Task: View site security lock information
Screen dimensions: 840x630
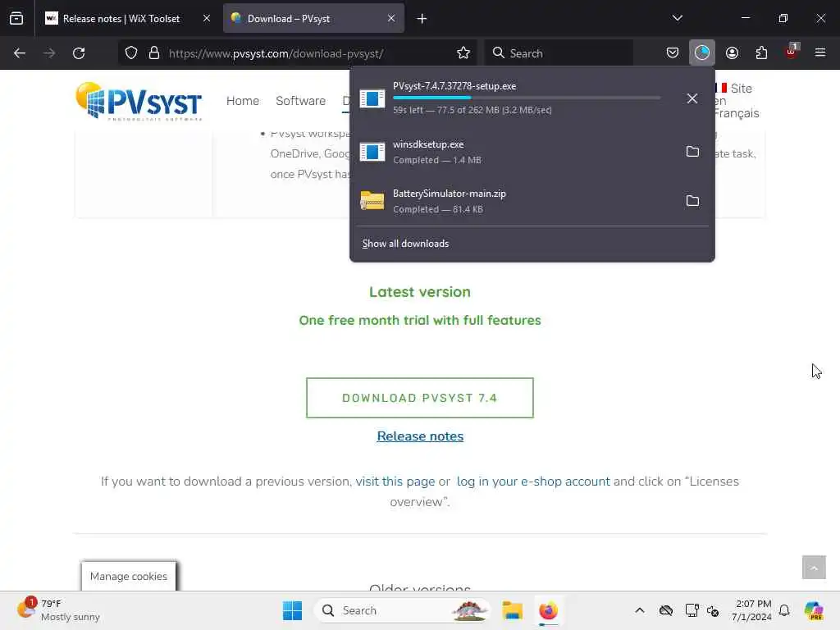Action: [x=154, y=53]
